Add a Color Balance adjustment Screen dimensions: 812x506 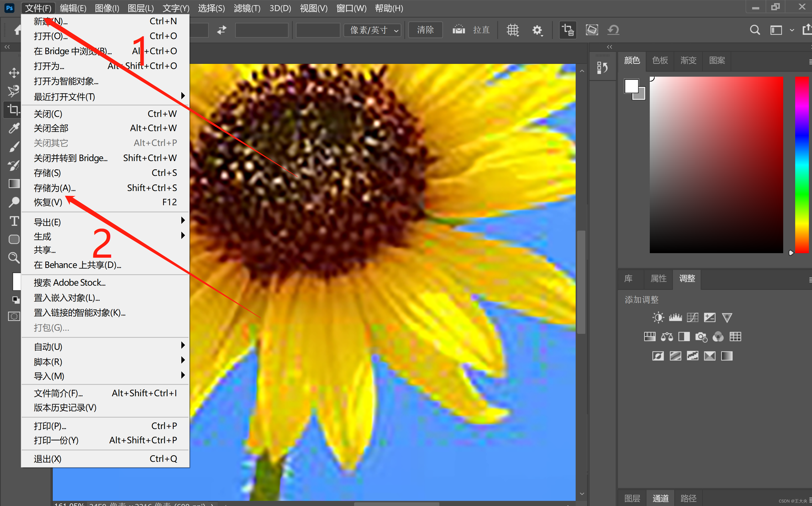667,336
